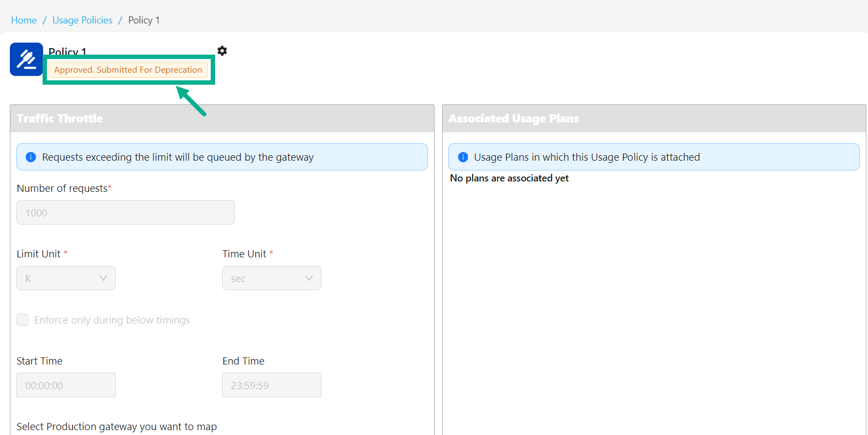Click the Start Time field showing 00:00:00
The height and width of the screenshot is (435, 868).
coord(66,385)
